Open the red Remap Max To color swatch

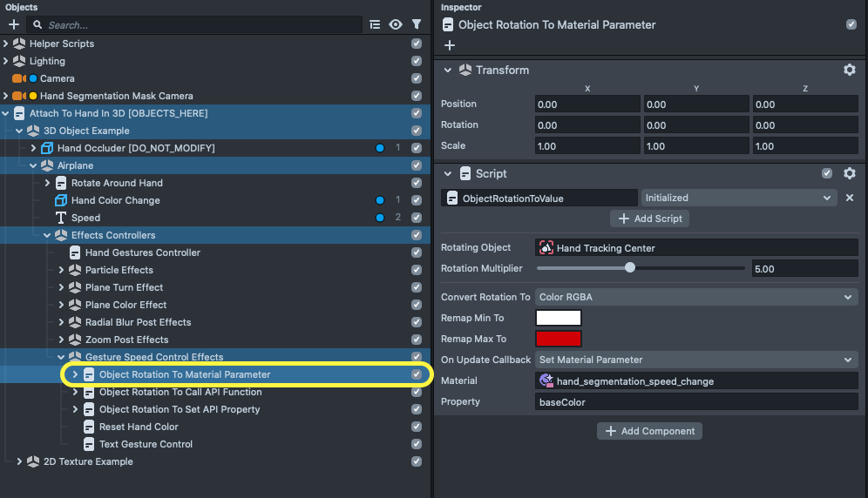pyautogui.click(x=558, y=339)
